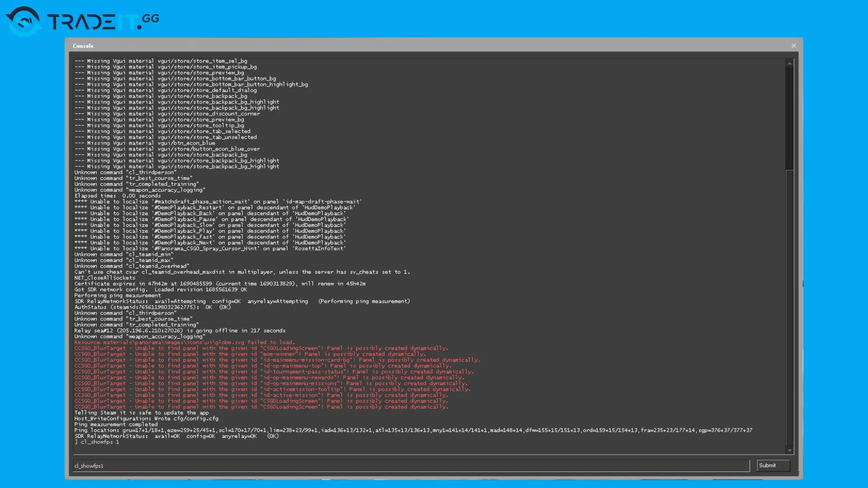The height and width of the screenshot is (488, 868).
Task: Click the Console title bar text
Action: pos(83,46)
